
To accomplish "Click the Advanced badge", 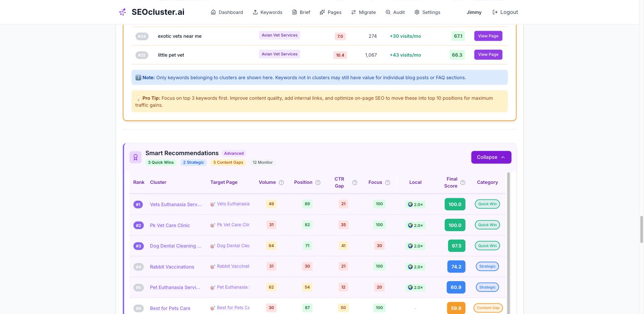I will click(234, 153).
